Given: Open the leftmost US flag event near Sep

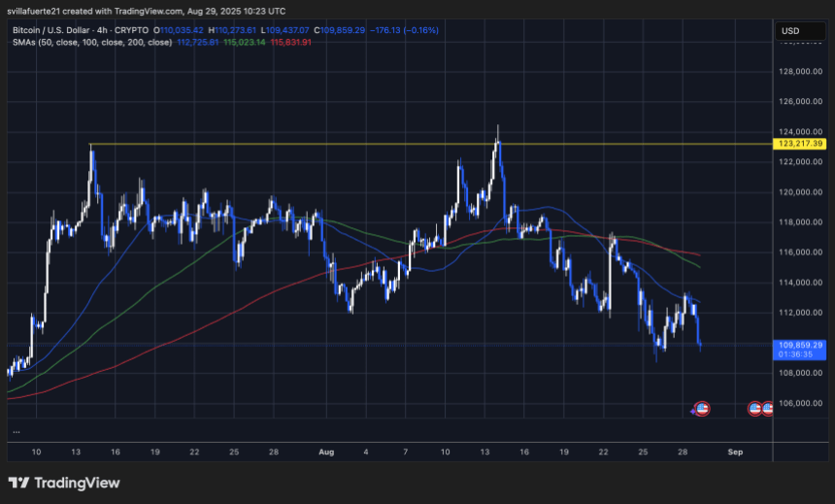Looking at the screenshot, I should (x=754, y=410).
